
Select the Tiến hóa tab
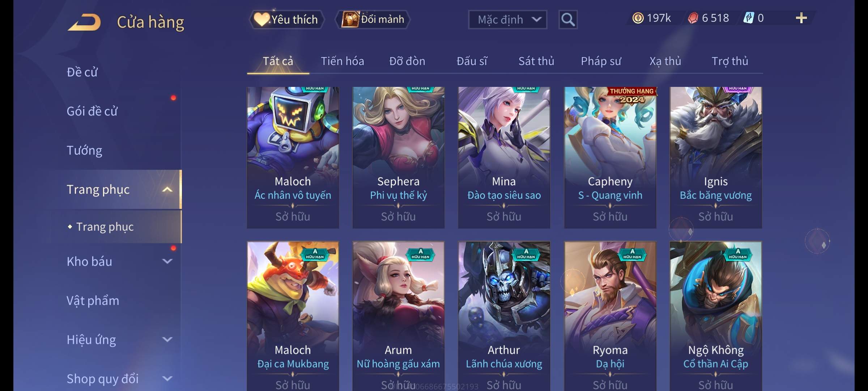[342, 61]
